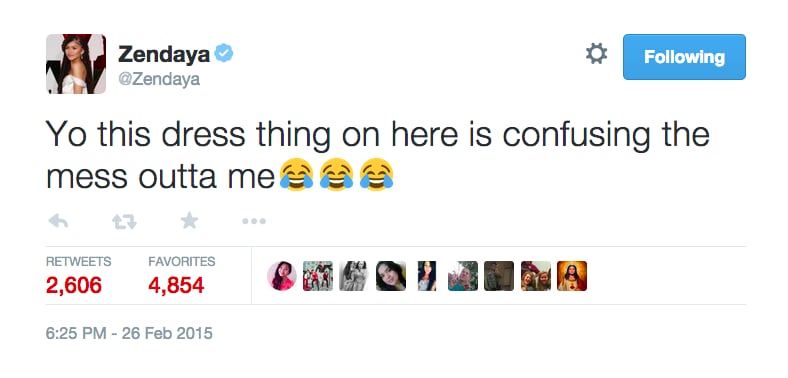The image size is (788, 378).
Task: Click the @Zendaya handle
Action: (x=159, y=79)
